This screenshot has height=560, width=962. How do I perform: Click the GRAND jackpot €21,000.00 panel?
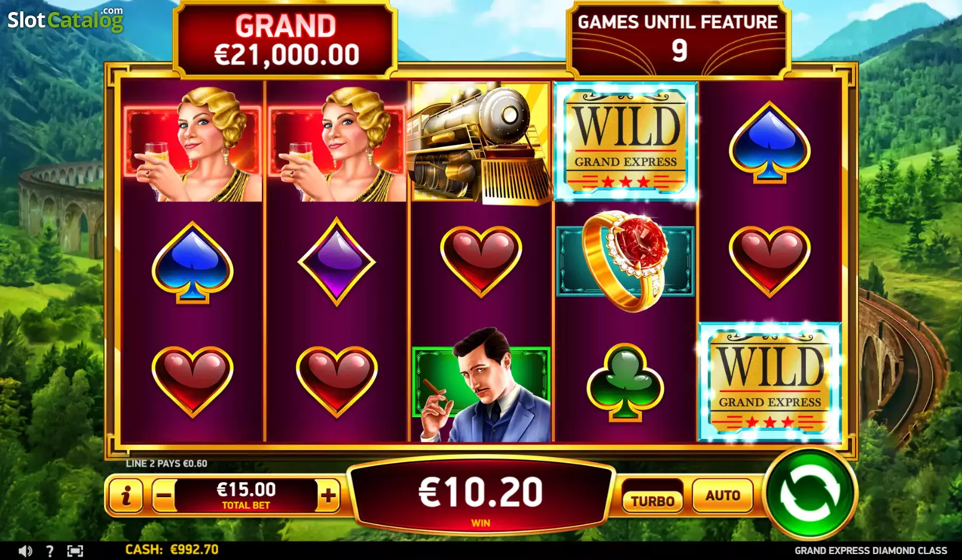pyautogui.click(x=285, y=41)
